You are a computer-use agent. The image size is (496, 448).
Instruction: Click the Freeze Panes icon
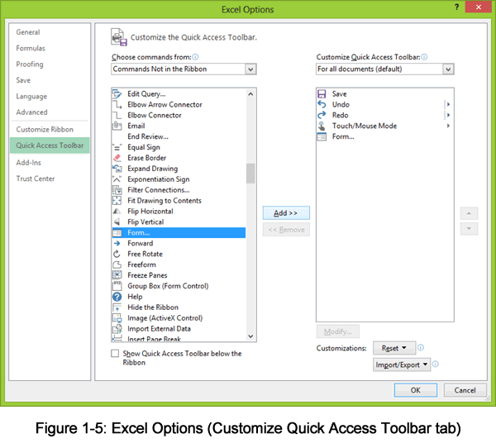coord(117,275)
